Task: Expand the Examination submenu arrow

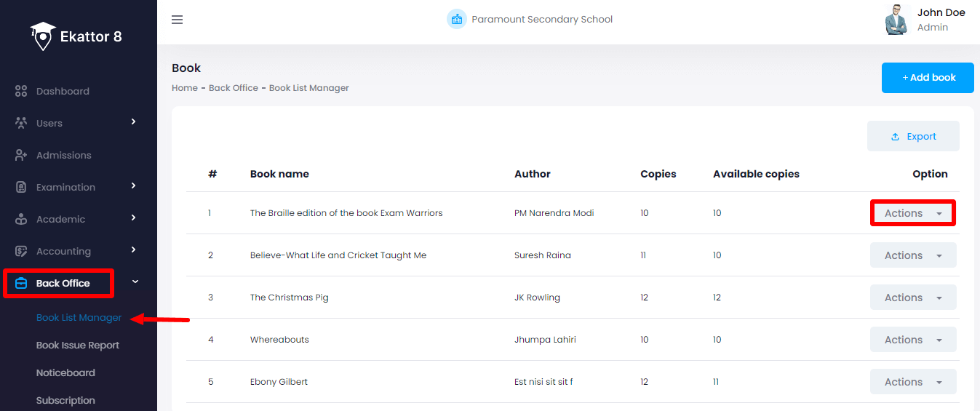Action: click(133, 186)
